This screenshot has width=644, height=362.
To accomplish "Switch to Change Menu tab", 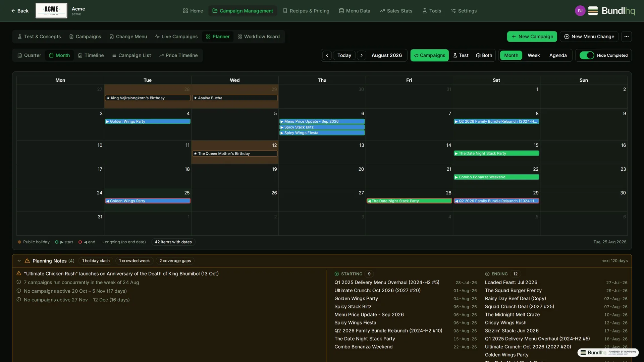I will click(x=128, y=37).
